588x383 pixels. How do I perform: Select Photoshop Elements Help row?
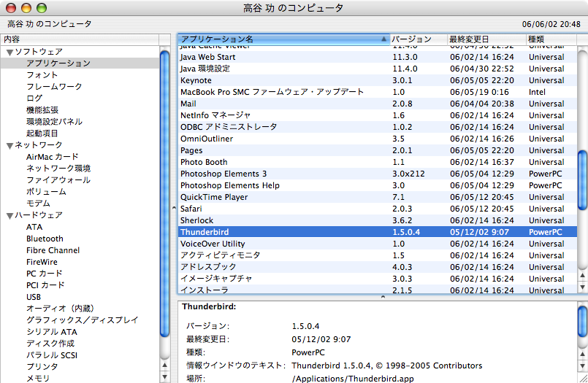[377, 185]
